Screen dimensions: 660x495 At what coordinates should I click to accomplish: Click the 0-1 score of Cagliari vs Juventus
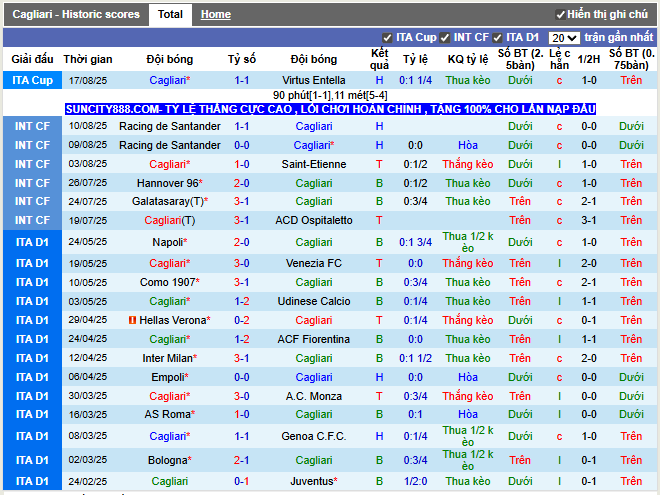pos(242,481)
